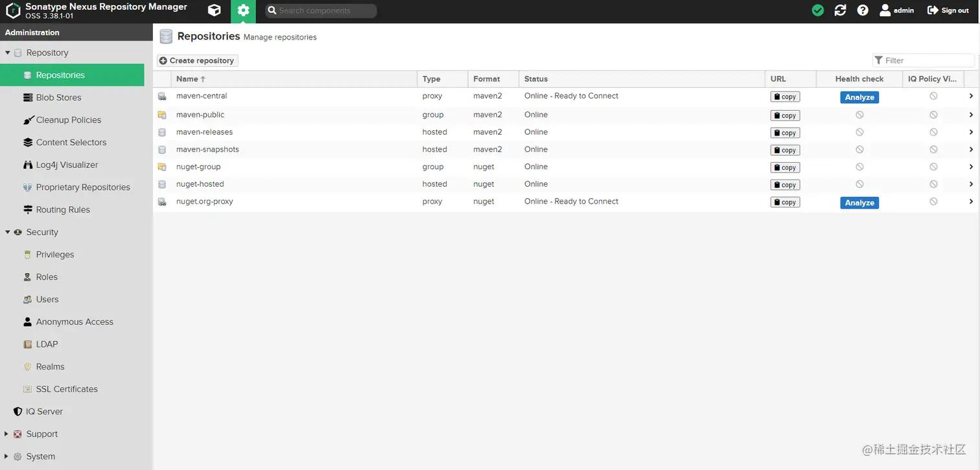
Task: Open the Help question mark icon
Action: pos(863,10)
